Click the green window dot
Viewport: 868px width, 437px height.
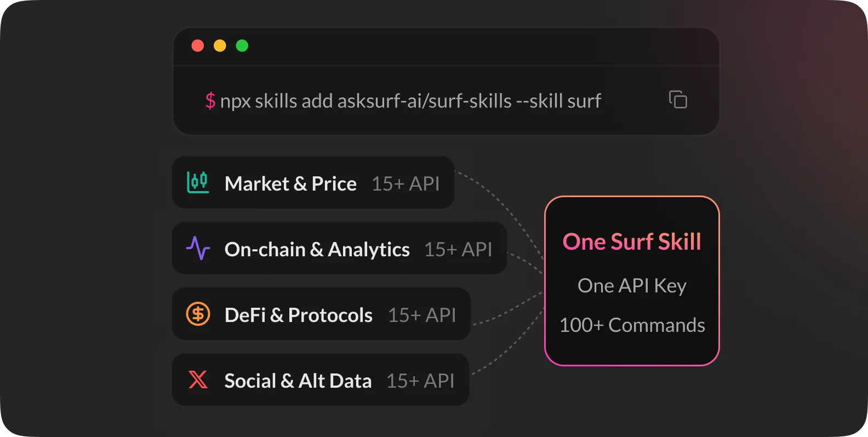point(242,45)
